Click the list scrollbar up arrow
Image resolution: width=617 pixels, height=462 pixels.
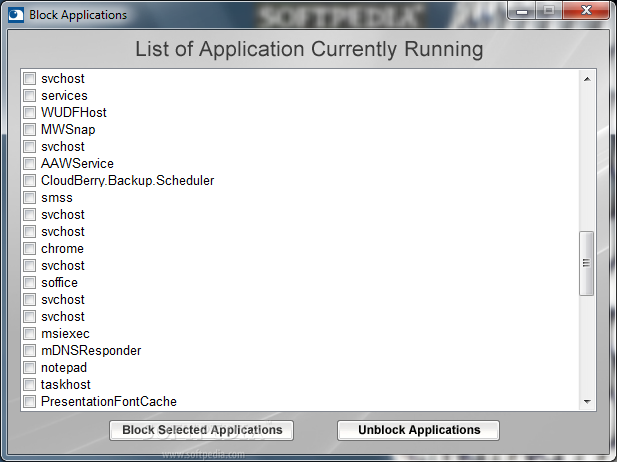[x=587, y=79]
